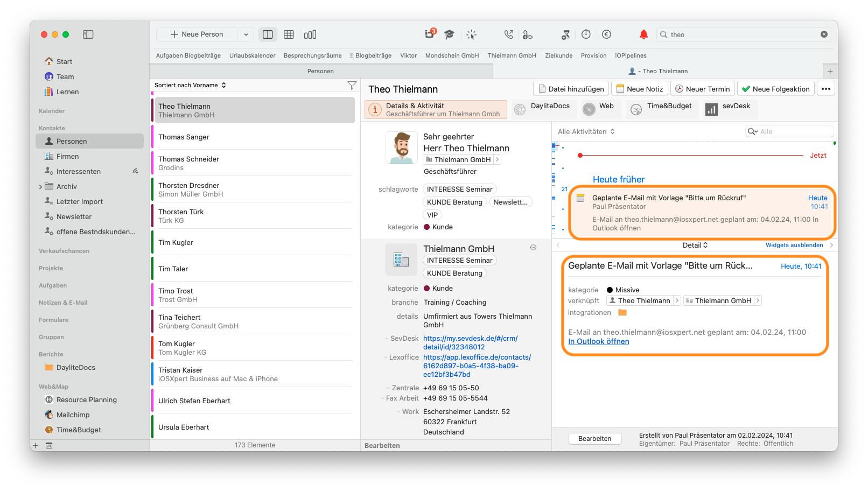Image resolution: width=868 pixels, height=491 pixels.
Task: Click In Outlook öffnen link
Action: tap(599, 341)
